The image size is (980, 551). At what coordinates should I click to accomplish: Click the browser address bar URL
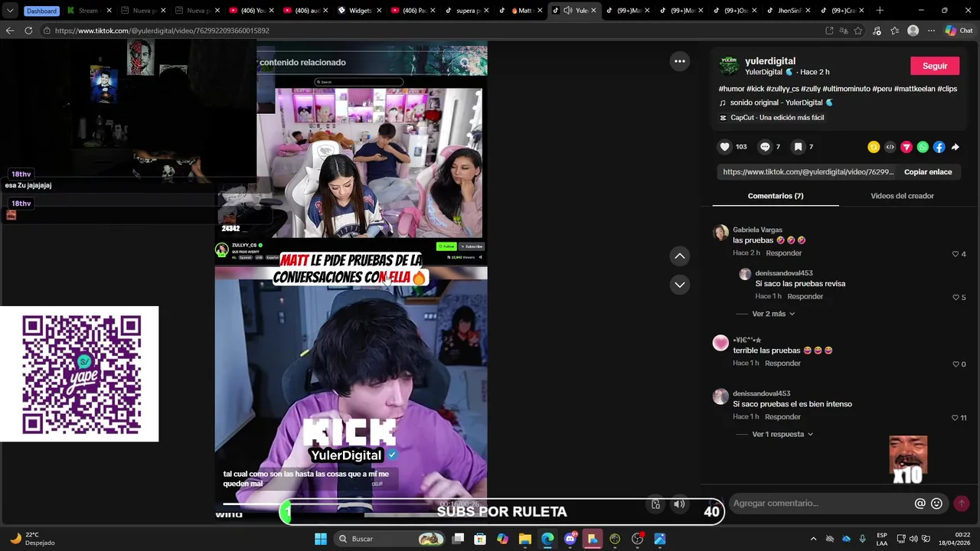[162, 31]
